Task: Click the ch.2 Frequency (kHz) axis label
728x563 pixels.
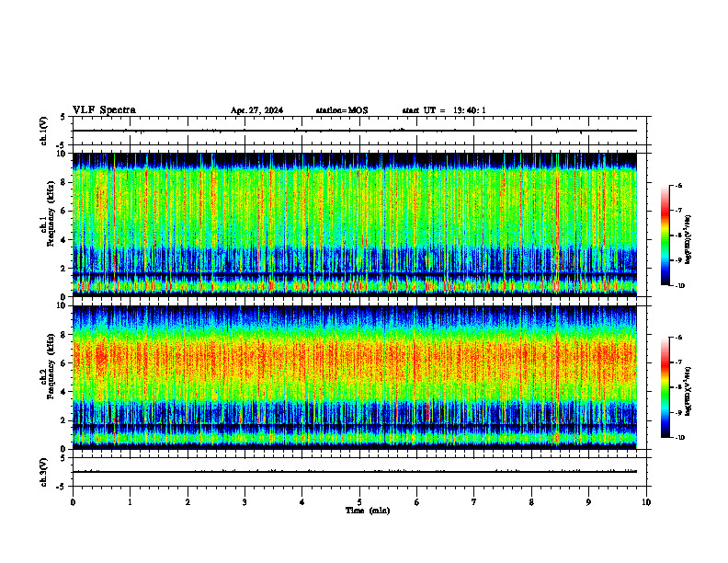Action: (47, 366)
